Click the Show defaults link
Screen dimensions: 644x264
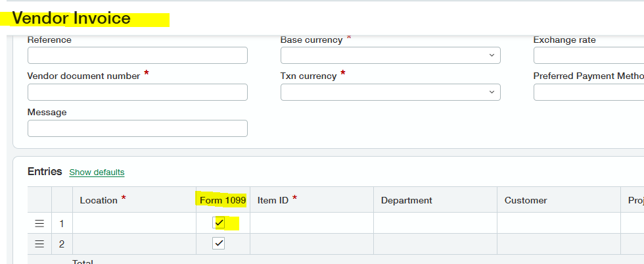click(97, 172)
